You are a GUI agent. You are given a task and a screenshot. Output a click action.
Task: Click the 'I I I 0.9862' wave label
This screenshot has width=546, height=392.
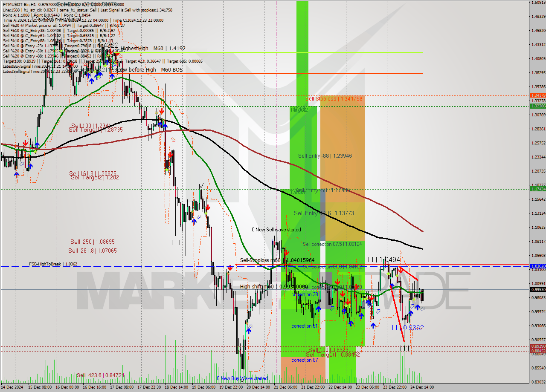pos(408,328)
